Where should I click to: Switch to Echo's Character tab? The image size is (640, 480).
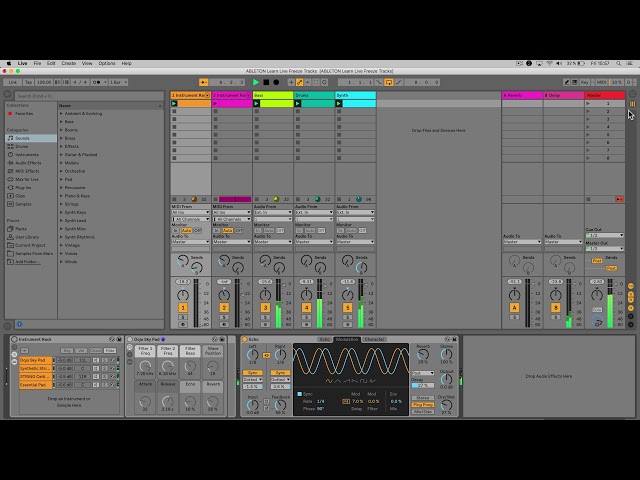(374, 340)
